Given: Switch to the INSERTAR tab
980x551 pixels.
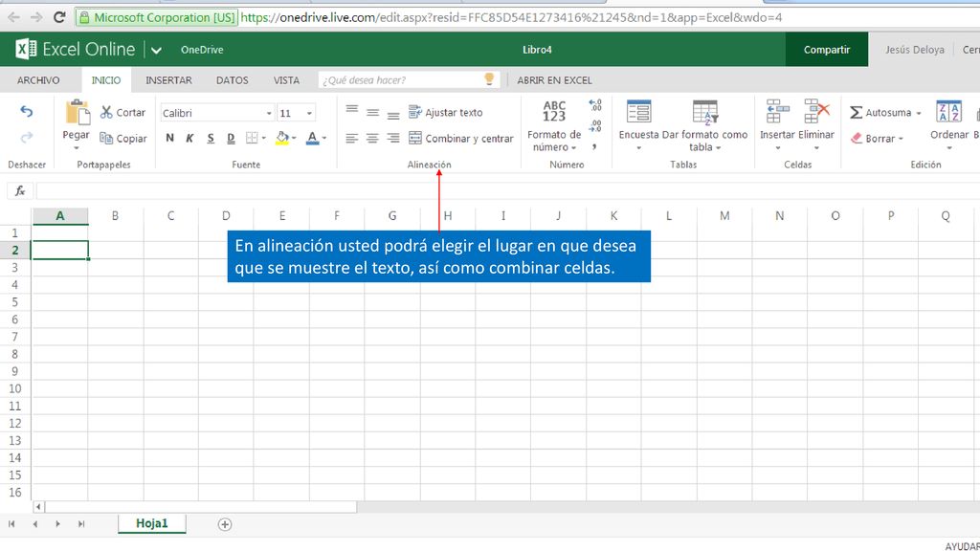Looking at the screenshot, I should click(x=168, y=80).
